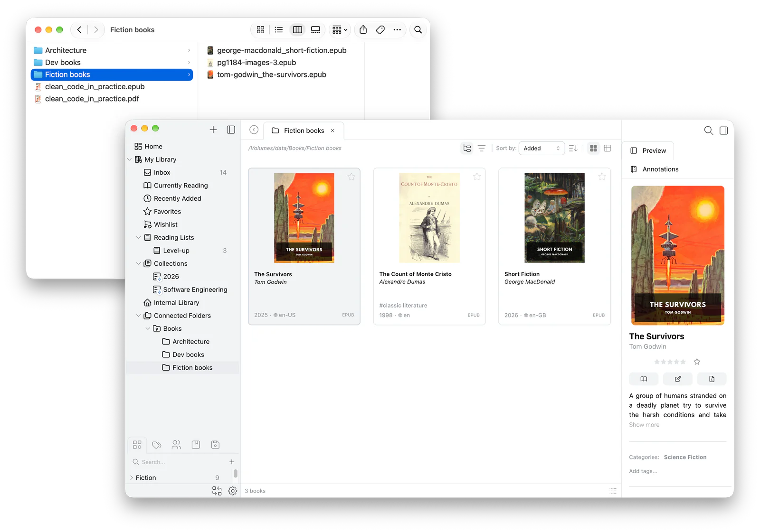Go back using the circled arrow button

[x=254, y=130]
